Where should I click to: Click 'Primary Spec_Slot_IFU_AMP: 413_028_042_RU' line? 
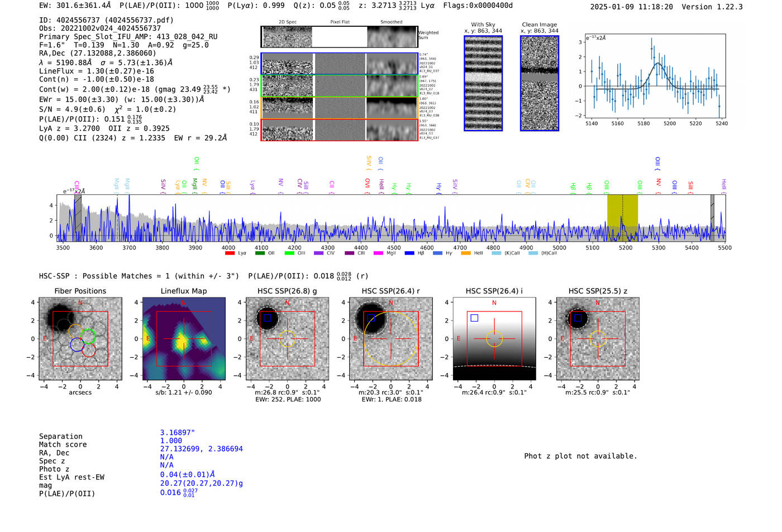(128, 37)
